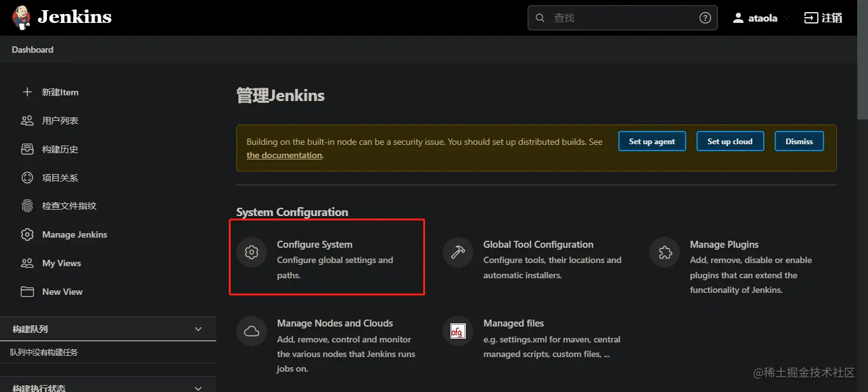Open 构建历史 in the sidebar

60,149
